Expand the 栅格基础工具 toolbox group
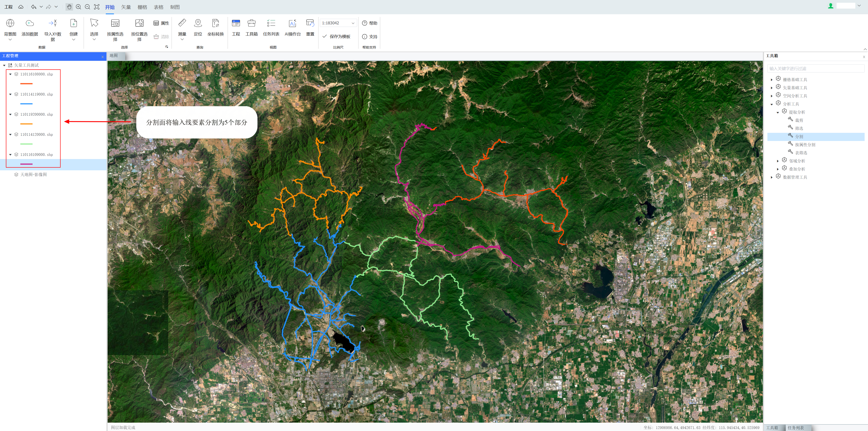 coord(772,80)
